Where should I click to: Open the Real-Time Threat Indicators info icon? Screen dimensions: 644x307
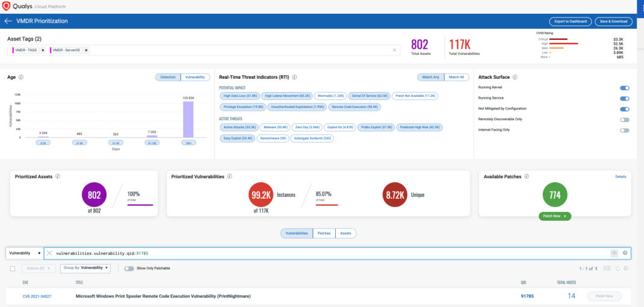[294, 77]
